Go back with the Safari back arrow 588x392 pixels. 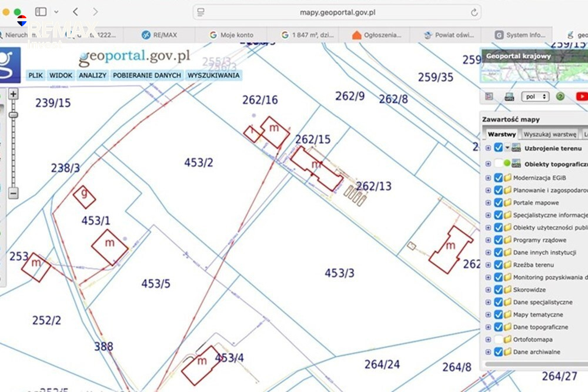click(x=75, y=12)
